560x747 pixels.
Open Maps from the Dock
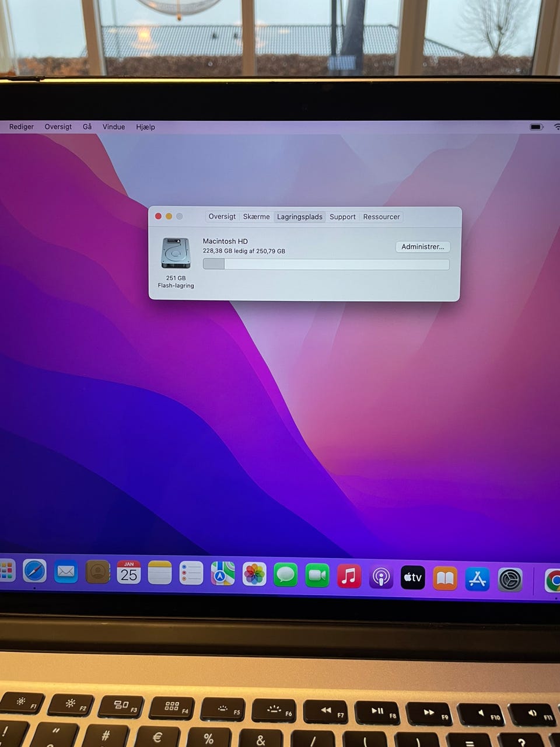point(223,574)
